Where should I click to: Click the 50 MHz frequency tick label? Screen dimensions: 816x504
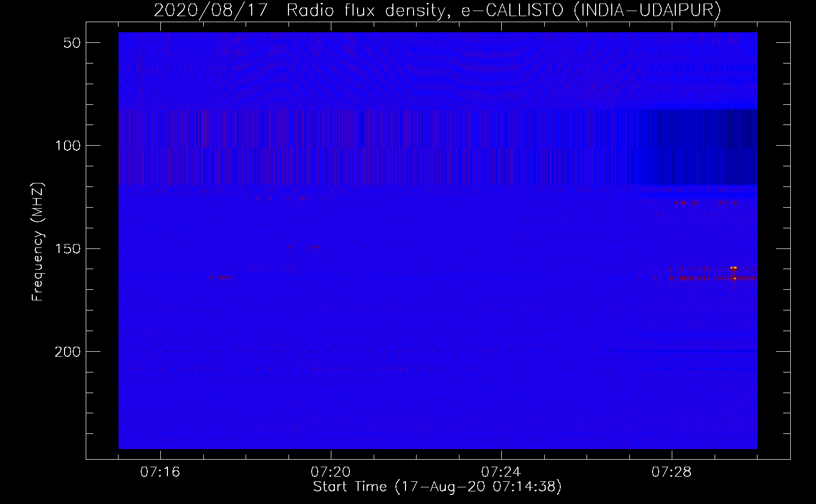[x=72, y=43]
